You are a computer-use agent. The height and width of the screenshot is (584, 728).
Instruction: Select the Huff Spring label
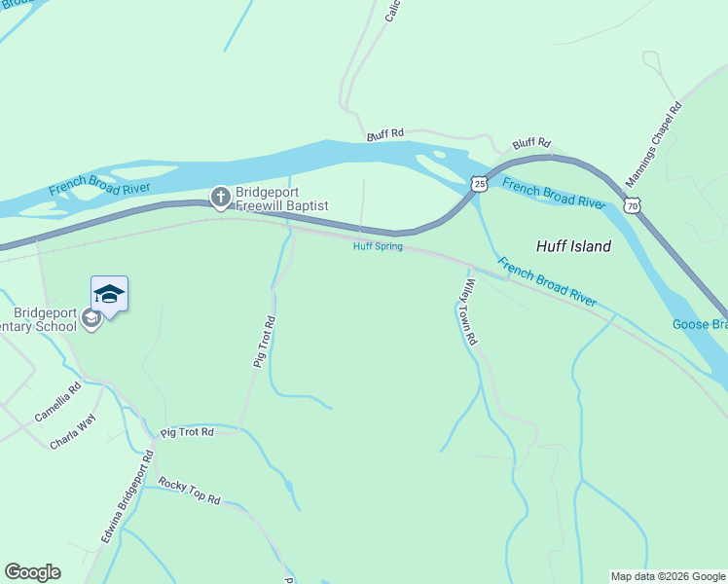[x=378, y=246]
